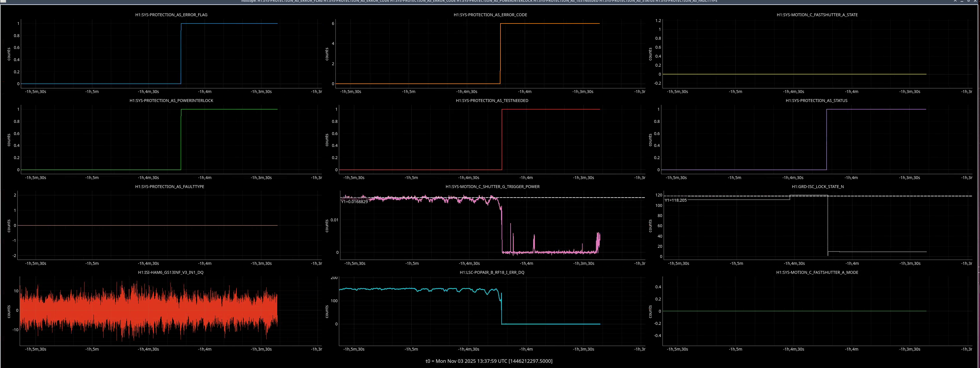Click the t0 timestamp label
This screenshot has height=368, width=980.
pos(489,361)
